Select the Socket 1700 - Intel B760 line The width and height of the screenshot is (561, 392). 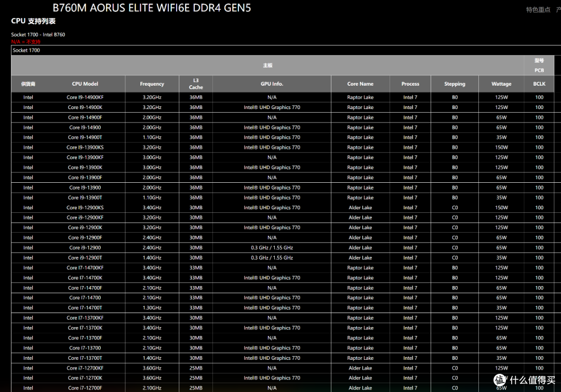(38, 34)
